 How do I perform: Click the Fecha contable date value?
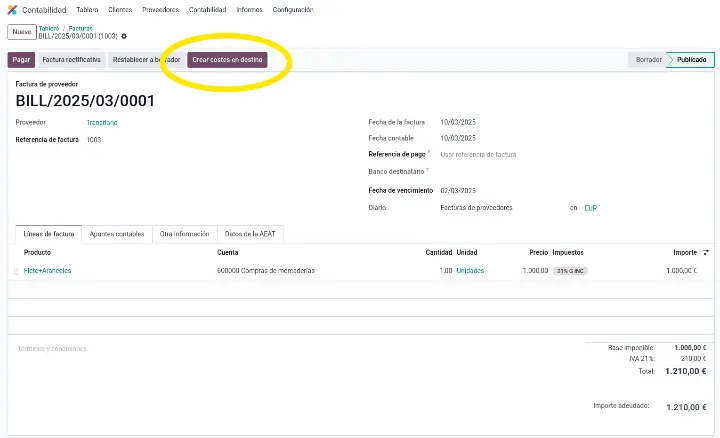click(x=458, y=138)
